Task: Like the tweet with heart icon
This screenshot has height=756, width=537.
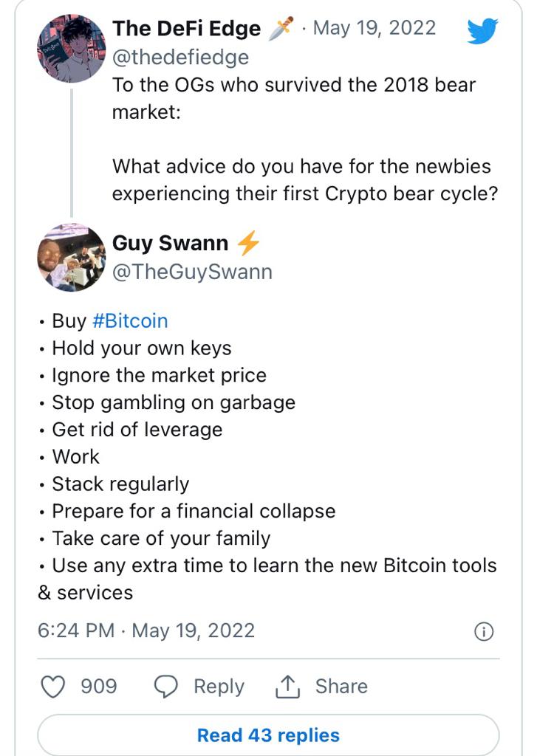Action: (52, 687)
